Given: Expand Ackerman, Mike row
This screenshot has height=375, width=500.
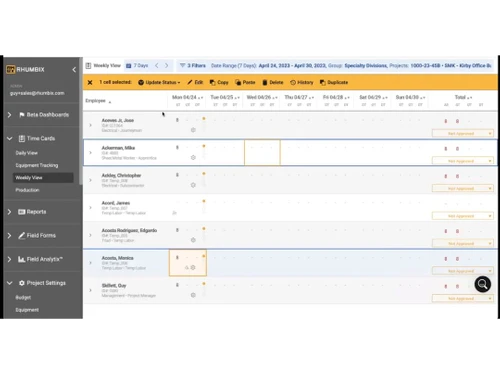Looking at the screenshot, I should pyautogui.click(x=90, y=153).
